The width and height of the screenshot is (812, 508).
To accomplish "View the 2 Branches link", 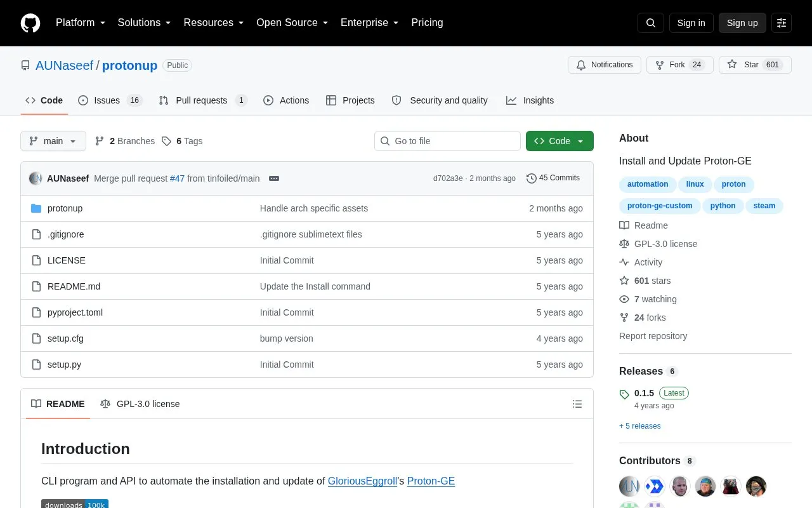I will tap(125, 141).
